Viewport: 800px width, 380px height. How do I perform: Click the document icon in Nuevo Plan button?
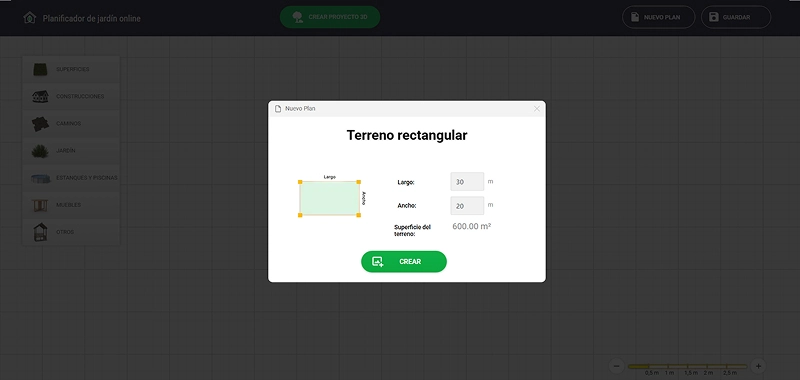(635, 17)
